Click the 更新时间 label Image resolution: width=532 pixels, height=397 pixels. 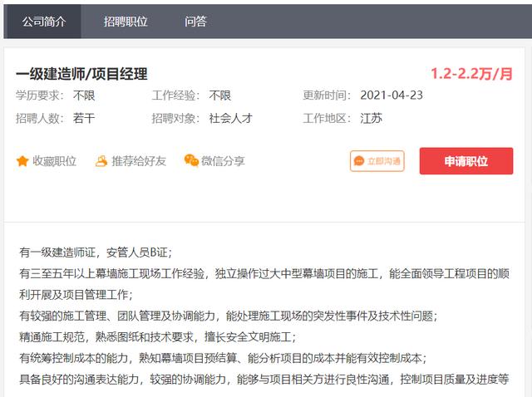pyautogui.click(x=327, y=96)
